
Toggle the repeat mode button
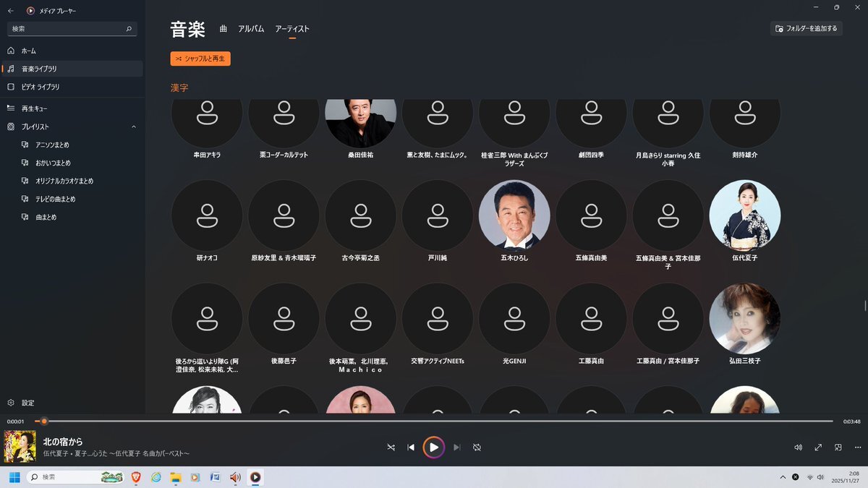click(477, 448)
